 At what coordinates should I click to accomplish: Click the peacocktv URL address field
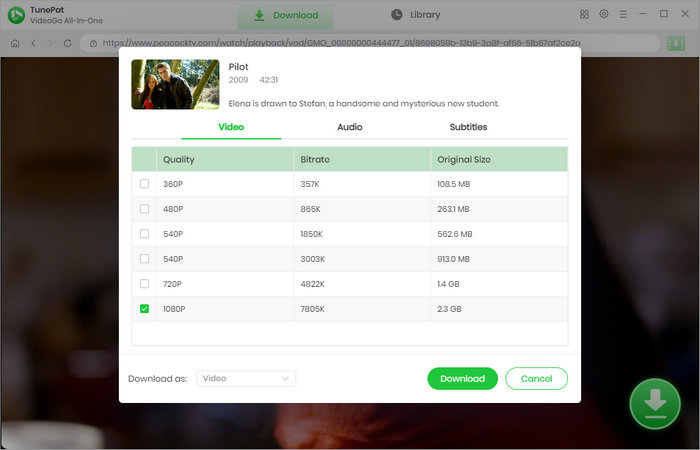370,43
